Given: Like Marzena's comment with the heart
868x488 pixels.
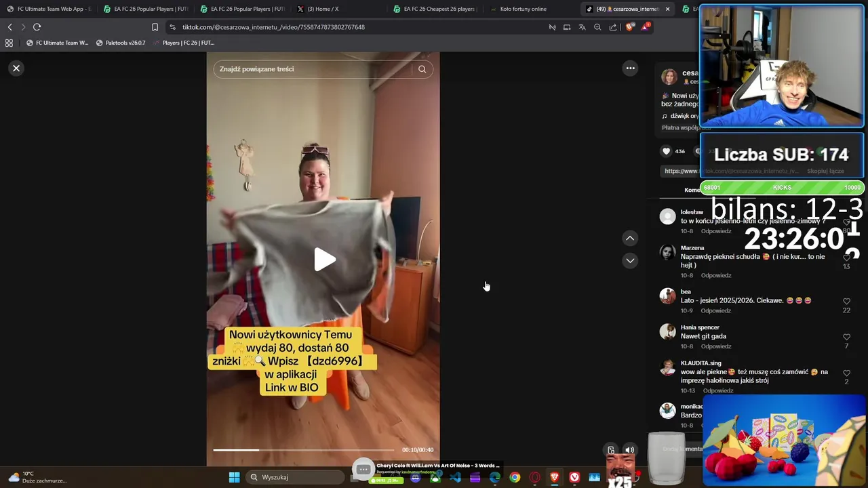Looking at the screenshot, I should pos(846,258).
